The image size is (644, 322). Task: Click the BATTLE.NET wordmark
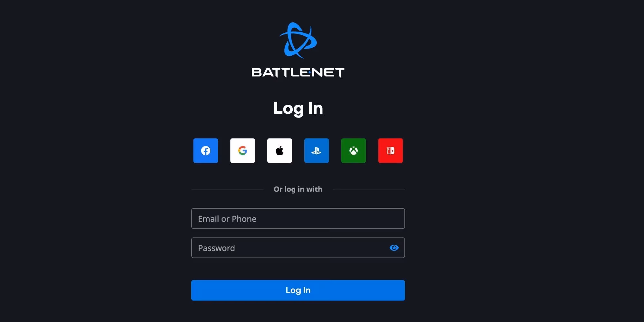tap(298, 72)
